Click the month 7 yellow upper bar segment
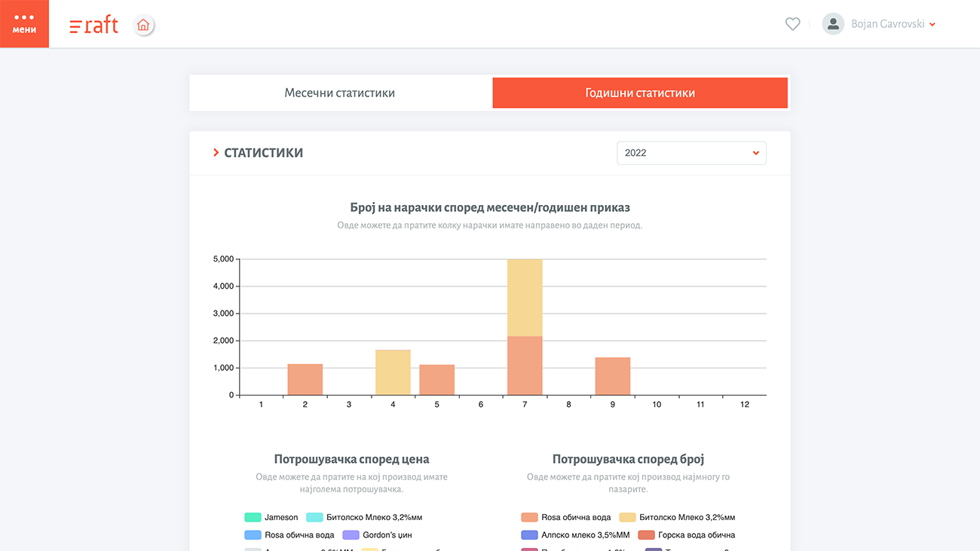Screen dimensions: 980x551 (x=525, y=298)
